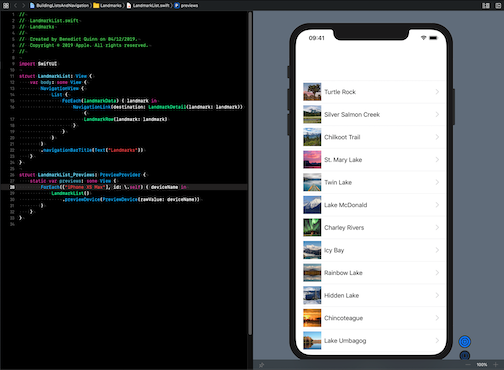Screen dimensions: 504x370
Task: Open BuildingListsAndNavigation in jump bar
Action: pyautogui.click(x=60, y=5)
